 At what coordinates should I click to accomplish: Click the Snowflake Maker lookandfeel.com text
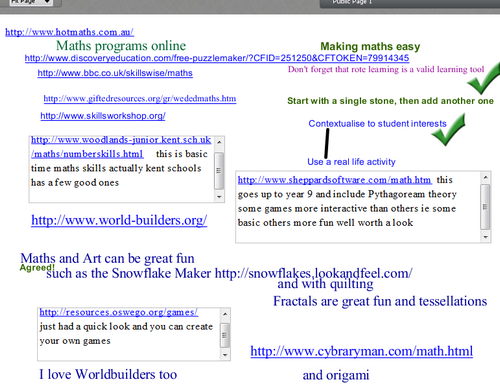tap(229, 273)
